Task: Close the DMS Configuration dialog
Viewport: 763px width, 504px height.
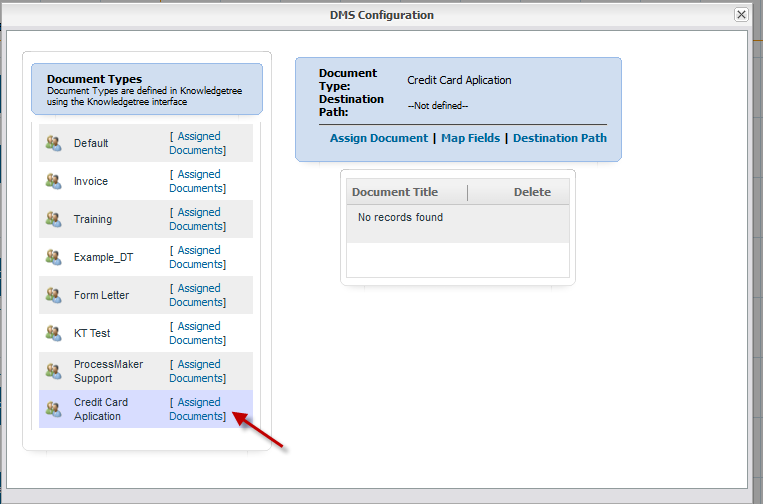Action: (x=741, y=15)
